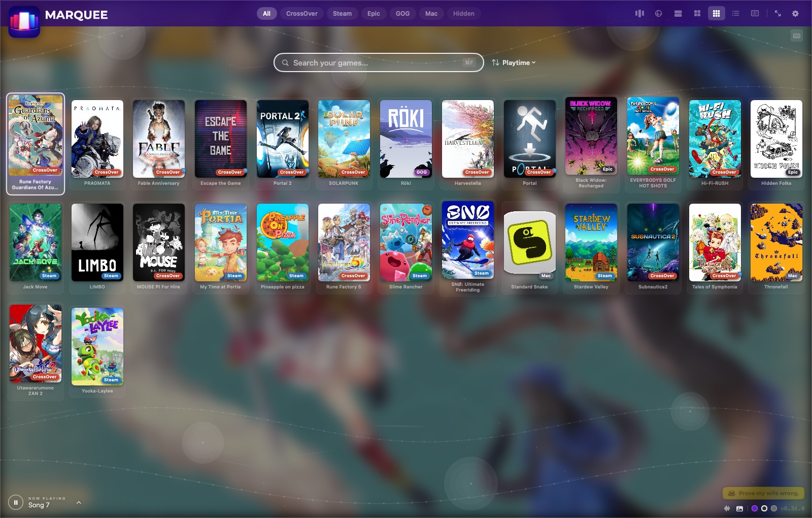Switch to the large four-tile grid view
This screenshot has width=812, height=518.
click(x=697, y=14)
